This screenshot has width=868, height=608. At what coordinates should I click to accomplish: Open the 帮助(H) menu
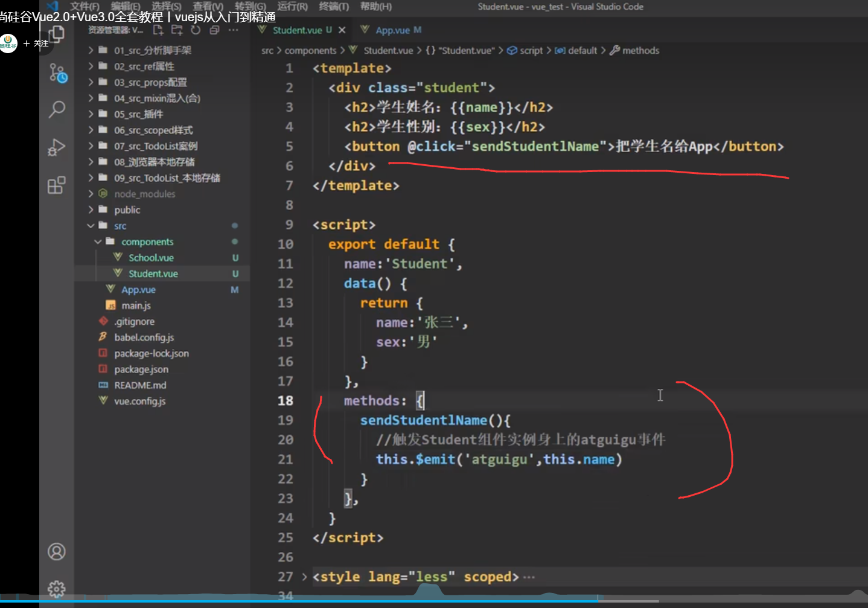(376, 7)
